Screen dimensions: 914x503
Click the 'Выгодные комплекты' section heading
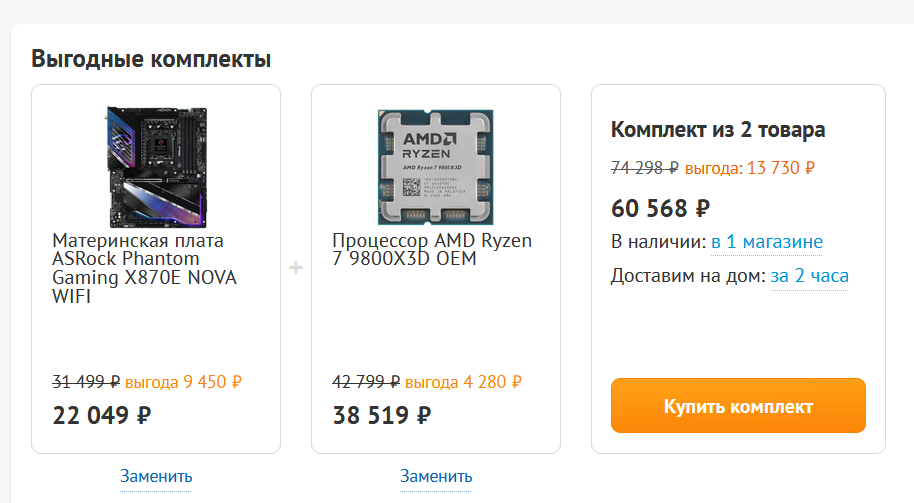[151, 59]
